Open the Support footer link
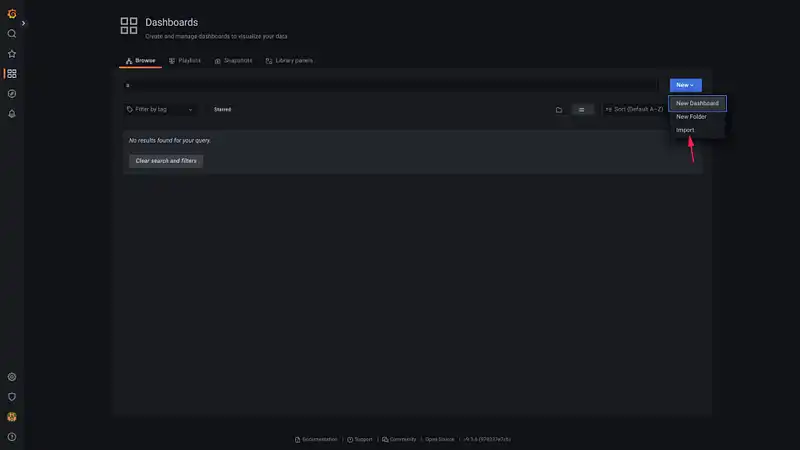800x450 pixels. click(x=360, y=439)
